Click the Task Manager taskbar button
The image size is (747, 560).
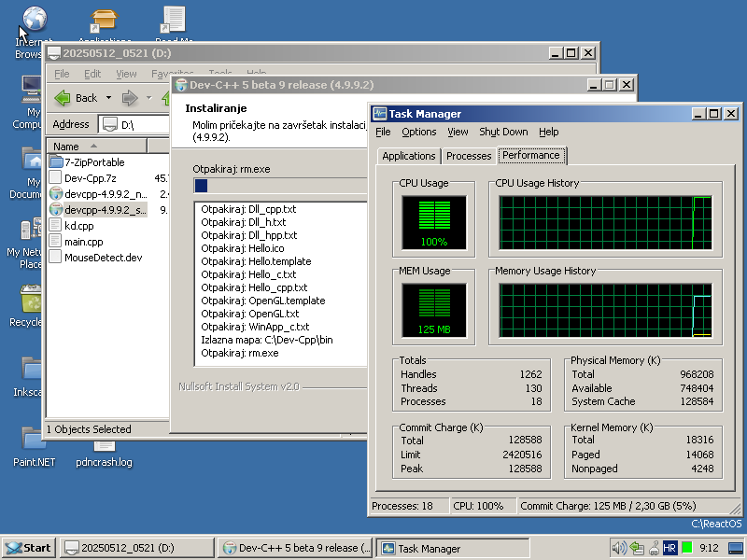pos(453,548)
